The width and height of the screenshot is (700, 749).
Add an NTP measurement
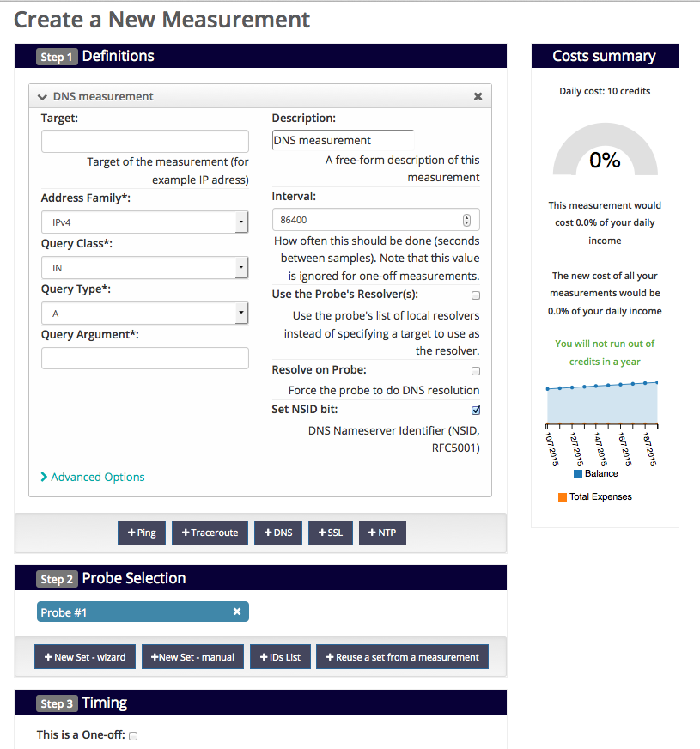(x=382, y=533)
